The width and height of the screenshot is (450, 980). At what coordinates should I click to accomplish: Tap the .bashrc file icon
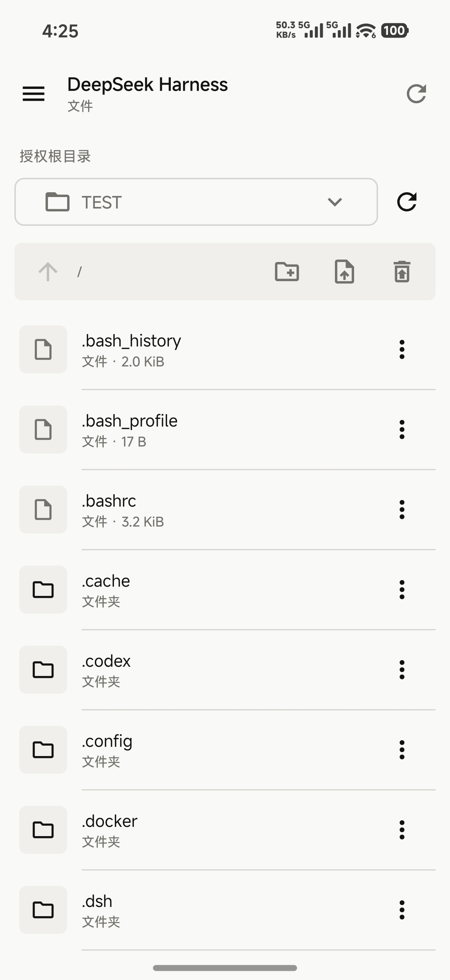[43, 510]
